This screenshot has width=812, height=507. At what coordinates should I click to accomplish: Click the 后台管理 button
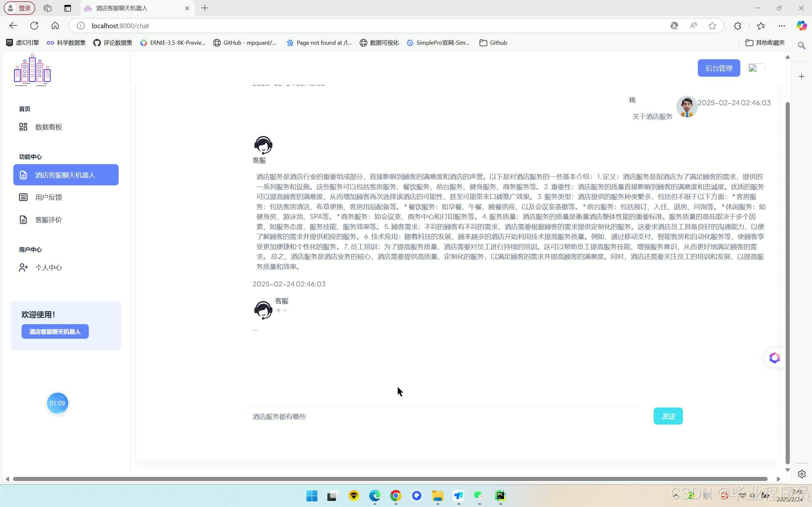click(x=718, y=68)
